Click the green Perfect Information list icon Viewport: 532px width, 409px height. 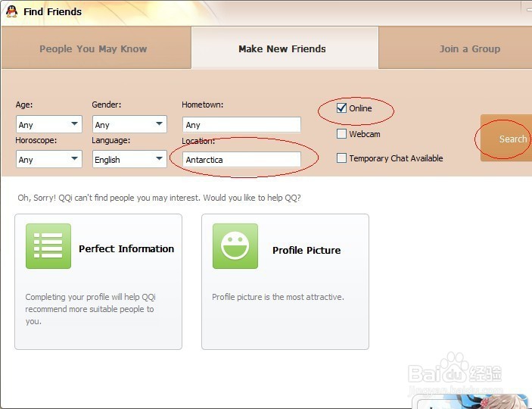(x=48, y=246)
